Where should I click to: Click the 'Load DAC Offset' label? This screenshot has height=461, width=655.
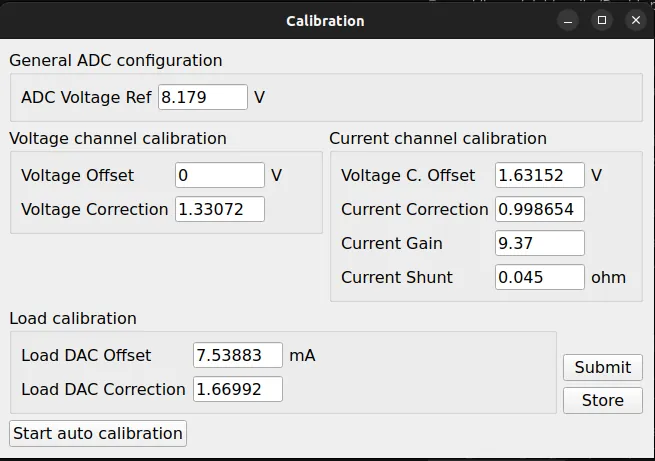click(x=86, y=355)
